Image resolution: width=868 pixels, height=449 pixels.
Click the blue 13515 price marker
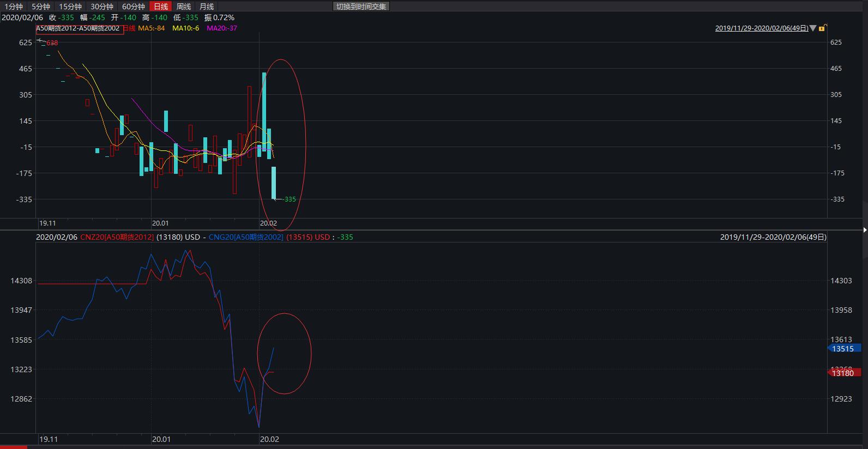coord(844,349)
